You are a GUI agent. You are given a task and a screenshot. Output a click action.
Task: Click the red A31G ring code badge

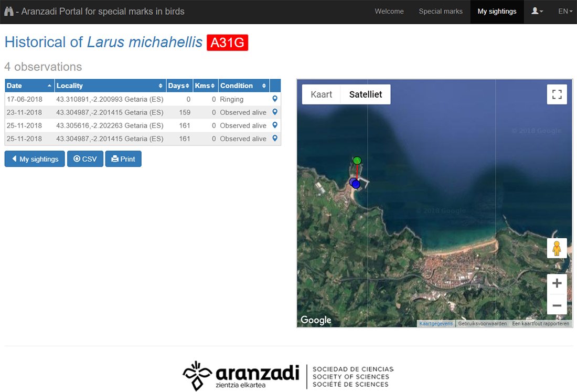click(227, 43)
